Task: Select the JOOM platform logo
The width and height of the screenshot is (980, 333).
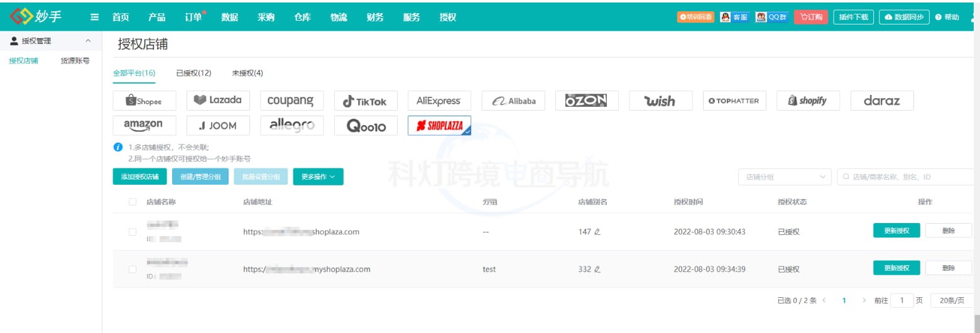Action: pyautogui.click(x=218, y=126)
